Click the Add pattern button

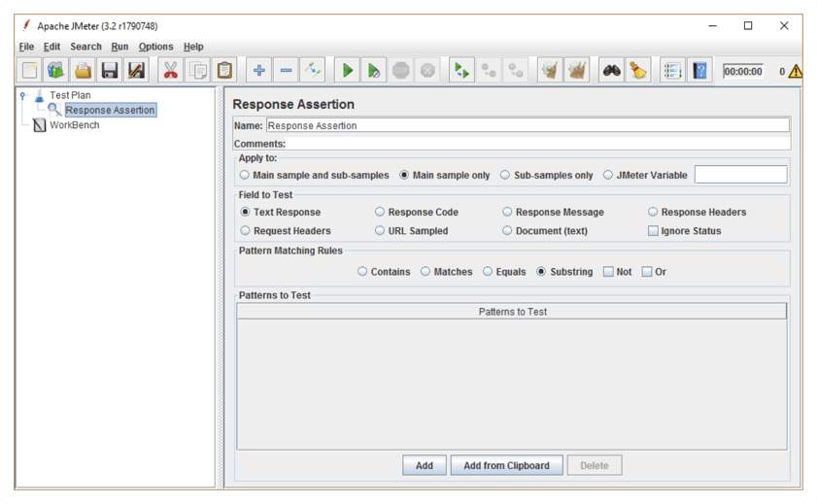click(x=425, y=465)
